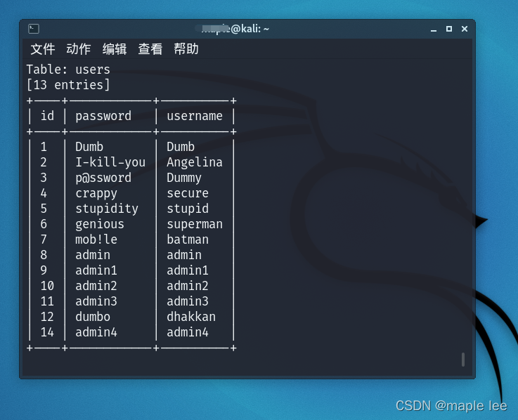Maximize the terminal window
The image size is (518, 420).
click(x=449, y=29)
